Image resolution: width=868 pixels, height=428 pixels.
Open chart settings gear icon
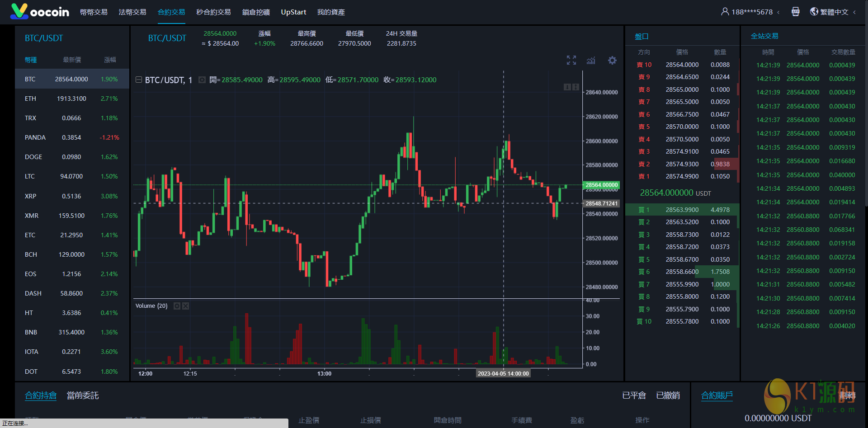(612, 60)
